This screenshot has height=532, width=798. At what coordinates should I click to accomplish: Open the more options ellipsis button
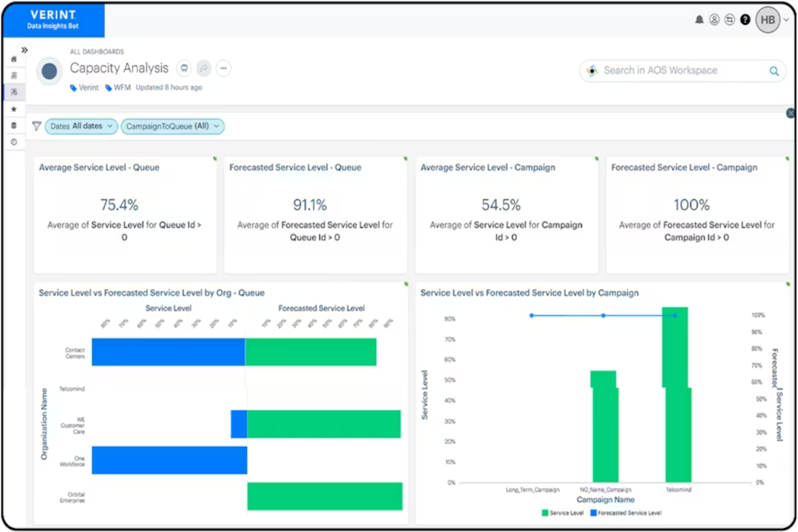coord(223,68)
